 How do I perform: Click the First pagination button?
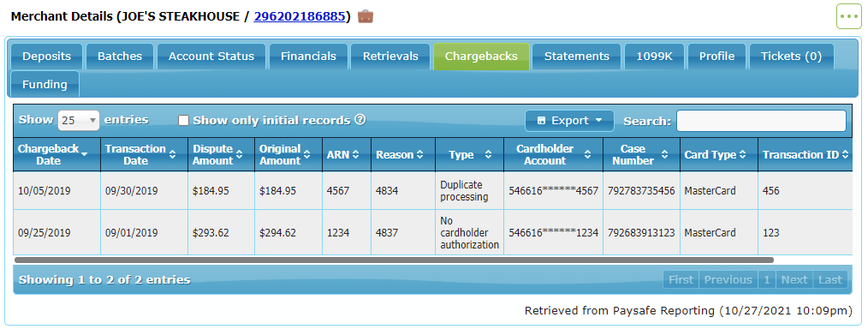click(x=681, y=279)
